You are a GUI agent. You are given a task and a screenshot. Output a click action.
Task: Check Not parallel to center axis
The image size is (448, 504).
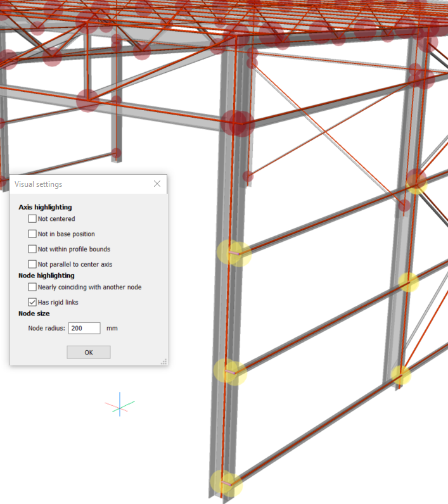[32, 265]
